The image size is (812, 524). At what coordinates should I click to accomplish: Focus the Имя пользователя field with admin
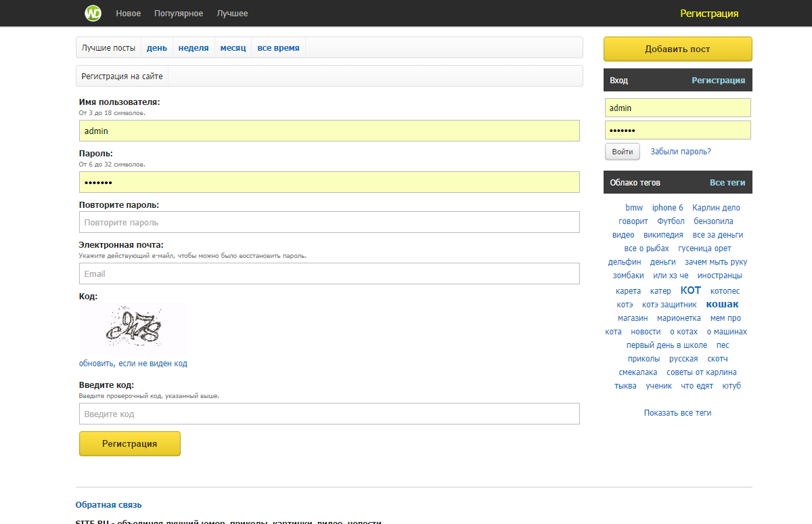(x=330, y=131)
